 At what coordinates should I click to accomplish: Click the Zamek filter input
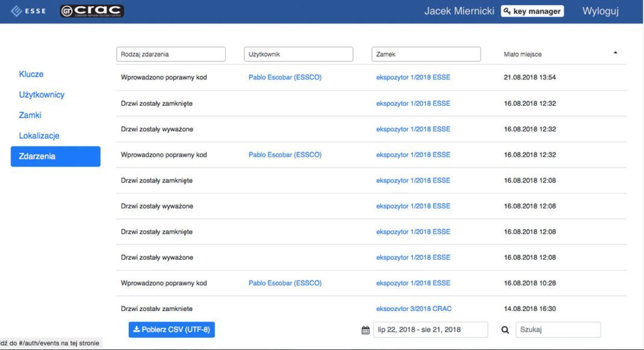pos(426,54)
